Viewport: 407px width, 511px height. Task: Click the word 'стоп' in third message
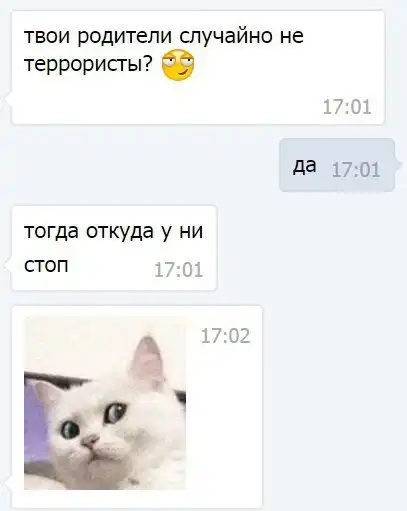click(x=46, y=265)
